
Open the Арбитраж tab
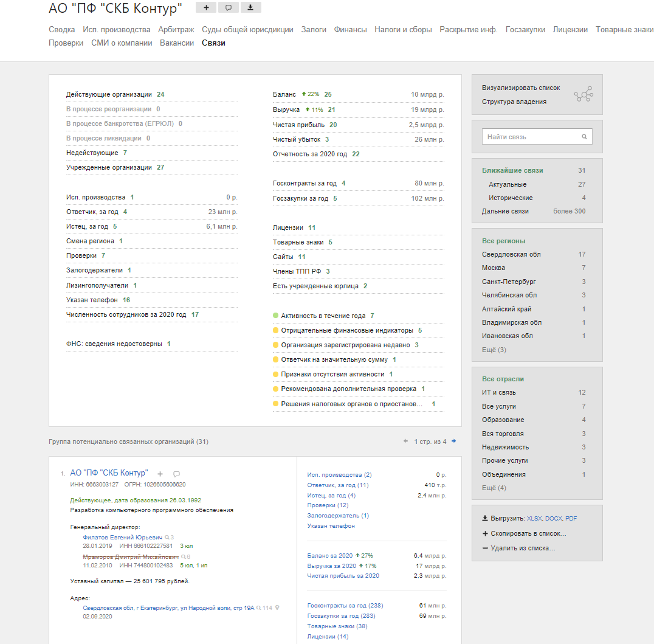[176, 29]
